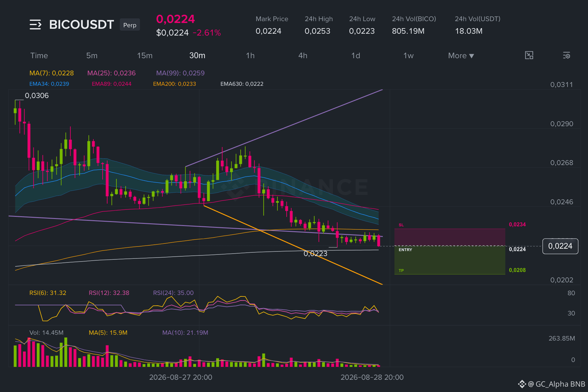Click the 24h High value 0,0253
Image resolution: width=588 pixels, height=392 pixels.
click(x=317, y=31)
